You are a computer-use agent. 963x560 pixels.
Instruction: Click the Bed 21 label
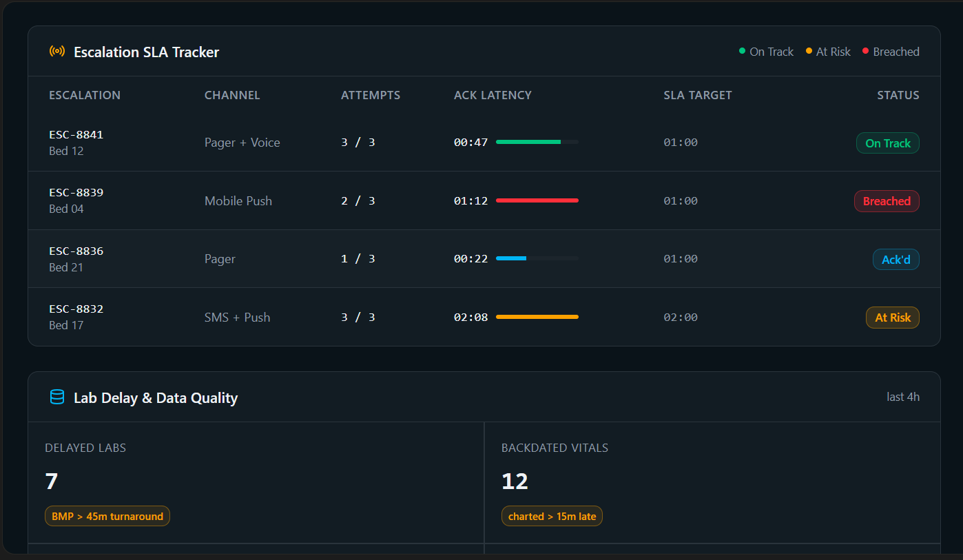66,267
